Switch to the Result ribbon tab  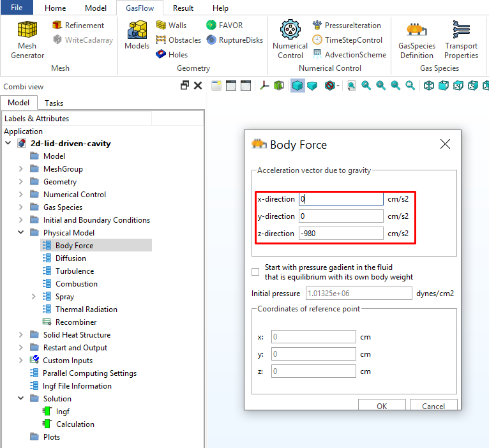click(183, 8)
